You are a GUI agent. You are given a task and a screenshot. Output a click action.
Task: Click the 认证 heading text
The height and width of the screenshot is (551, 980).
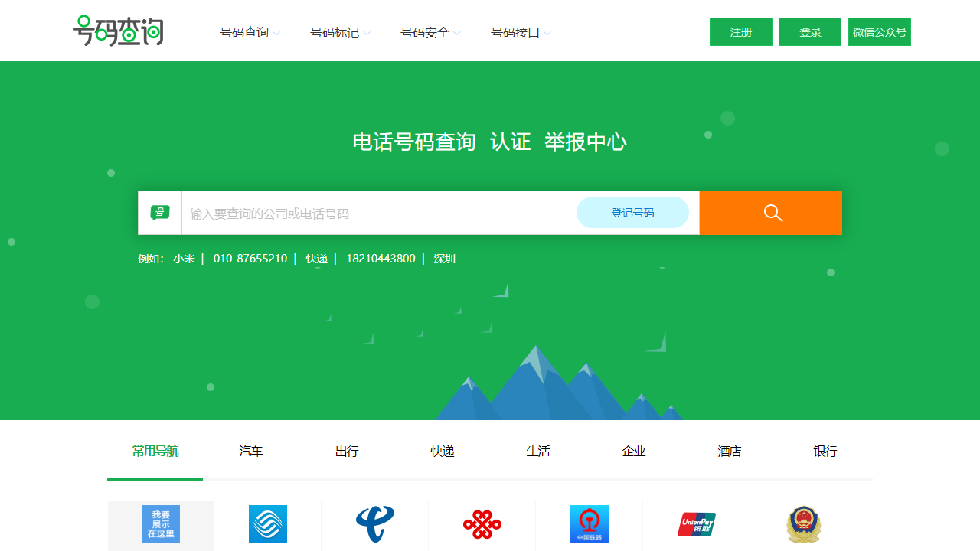511,142
